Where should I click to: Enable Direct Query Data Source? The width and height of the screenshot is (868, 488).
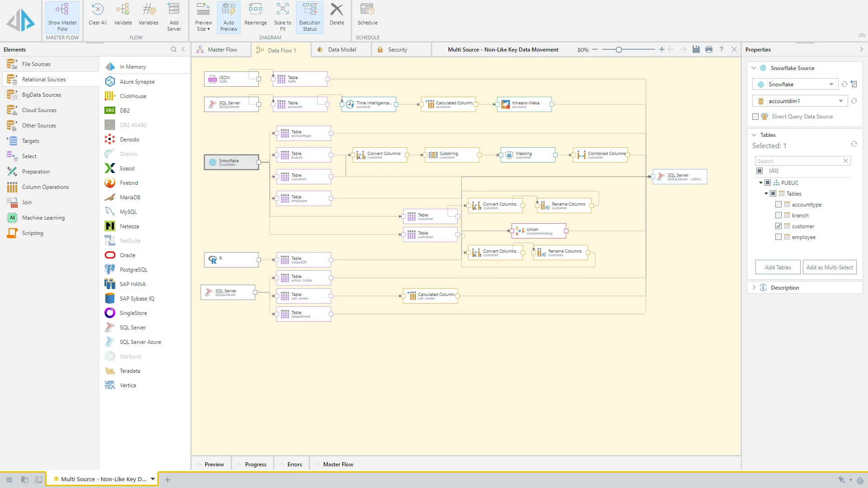(x=755, y=116)
